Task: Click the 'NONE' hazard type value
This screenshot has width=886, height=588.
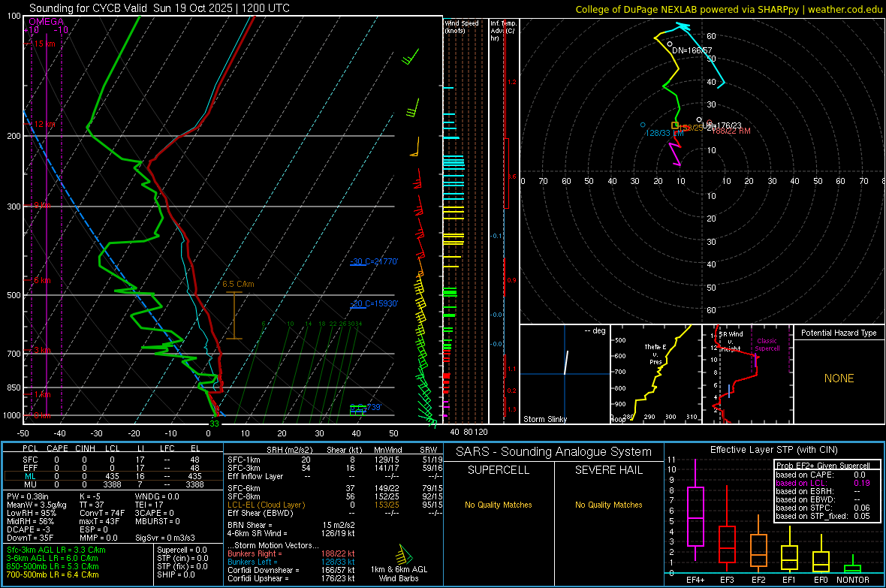Action: point(839,378)
